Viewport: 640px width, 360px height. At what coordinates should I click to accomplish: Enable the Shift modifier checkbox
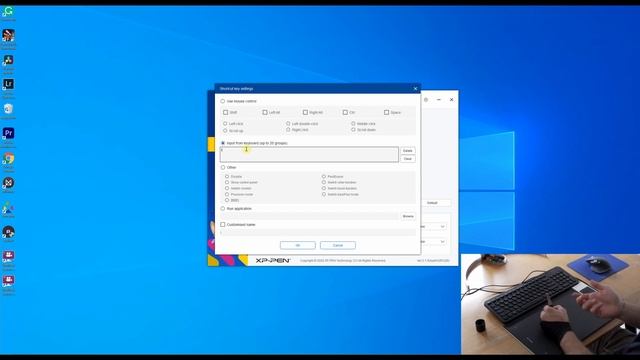point(226,112)
